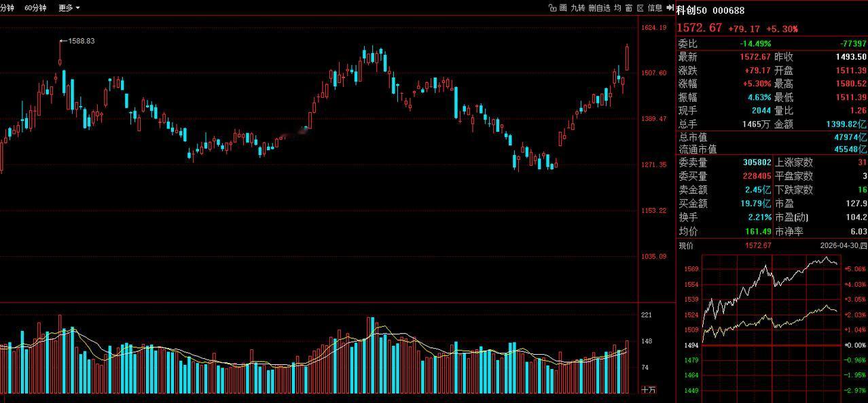Image resolution: width=868 pixels, height=403 pixels.
Task: Click the 卖金额 value 2.45亿
Action: coord(758,190)
